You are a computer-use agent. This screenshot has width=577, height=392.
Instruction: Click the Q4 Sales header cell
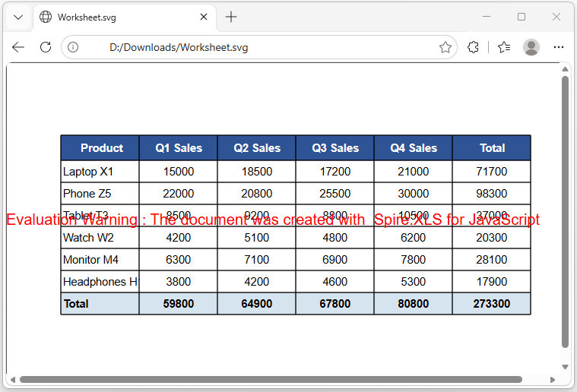pos(414,148)
